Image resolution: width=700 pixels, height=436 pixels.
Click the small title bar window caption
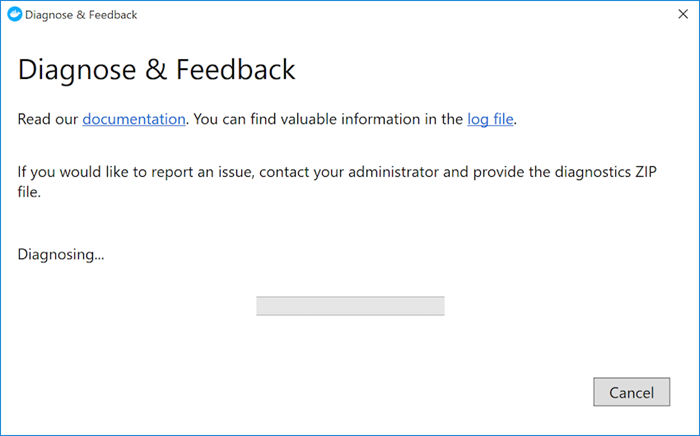pos(79,15)
